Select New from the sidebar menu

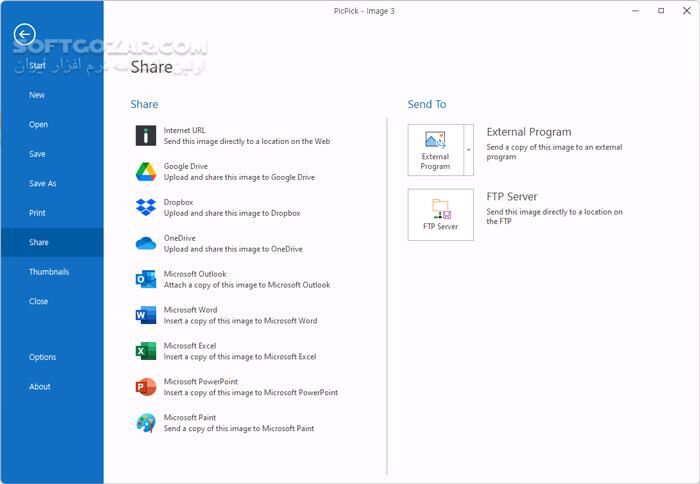click(37, 95)
